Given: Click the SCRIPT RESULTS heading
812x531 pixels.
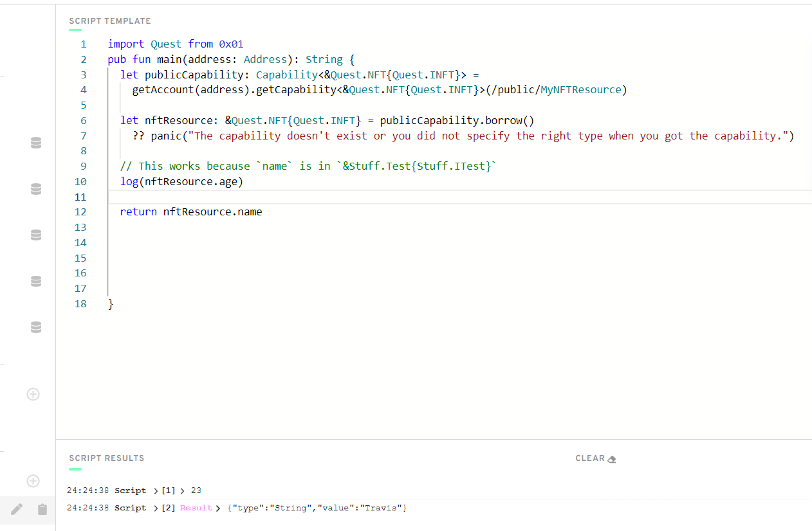Looking at the screenshot, I should click(107, 458).
